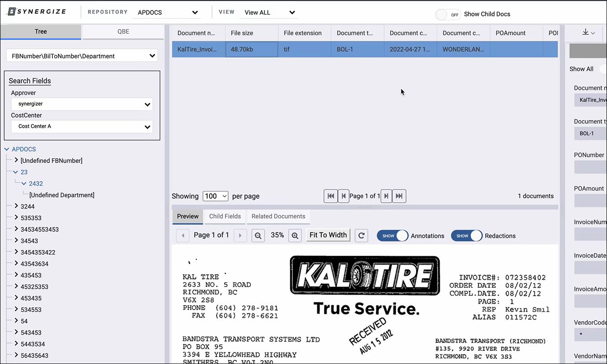This screenshot has width=607, height=364.
Task: Switch to the Tree tab
Action: [x=41, y=32]
